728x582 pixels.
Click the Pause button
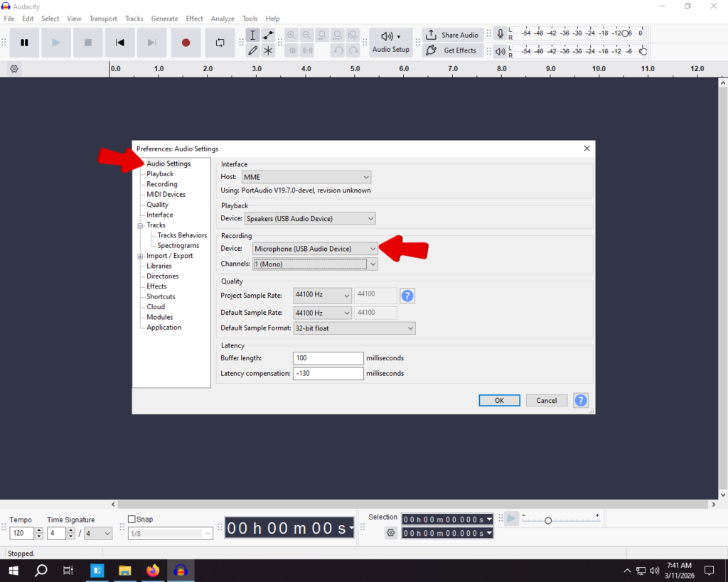(24, 43)
